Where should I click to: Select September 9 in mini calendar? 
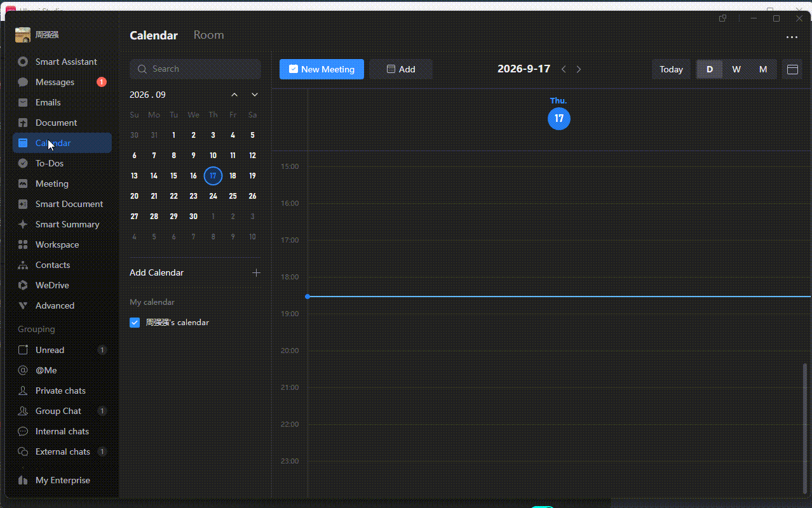click(x=193, y=156)
